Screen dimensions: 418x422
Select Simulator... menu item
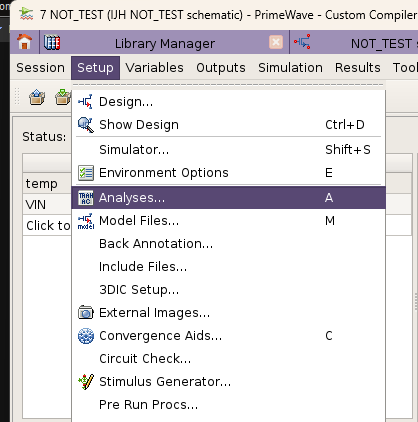point(228,150)
